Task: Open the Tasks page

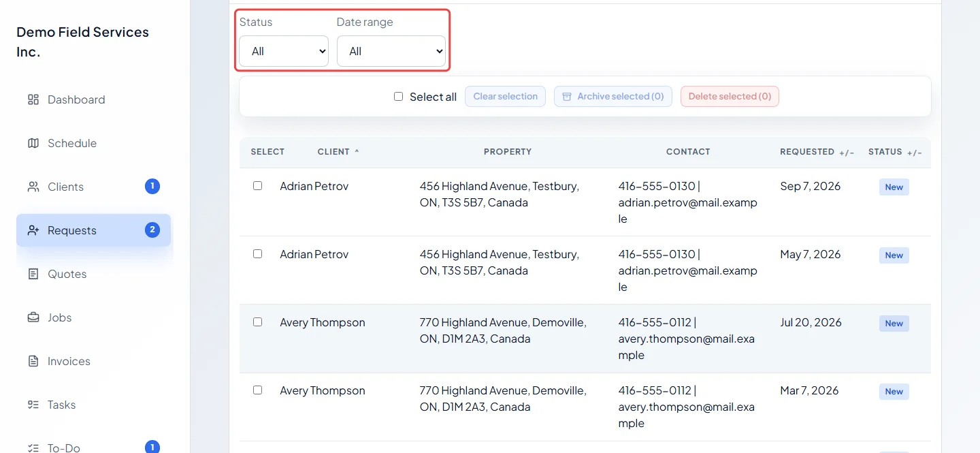Action: (93, 405)
